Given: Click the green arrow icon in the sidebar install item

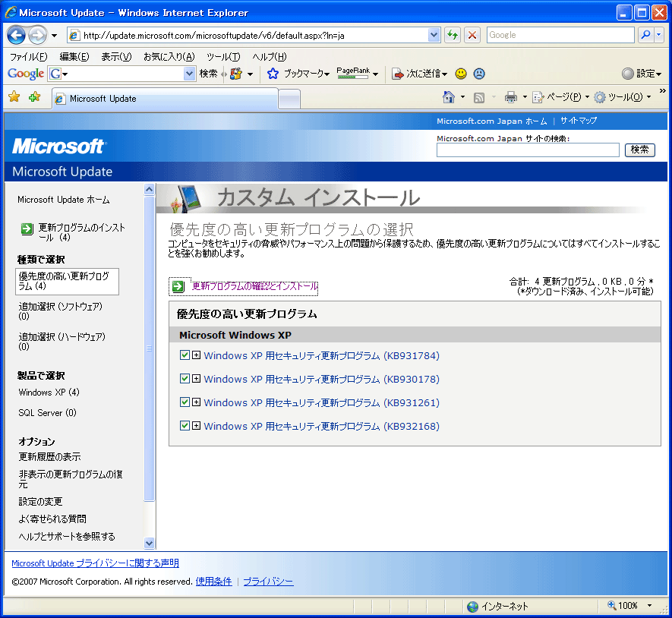Looking at the screenshot, I should [x=27, y=229].
